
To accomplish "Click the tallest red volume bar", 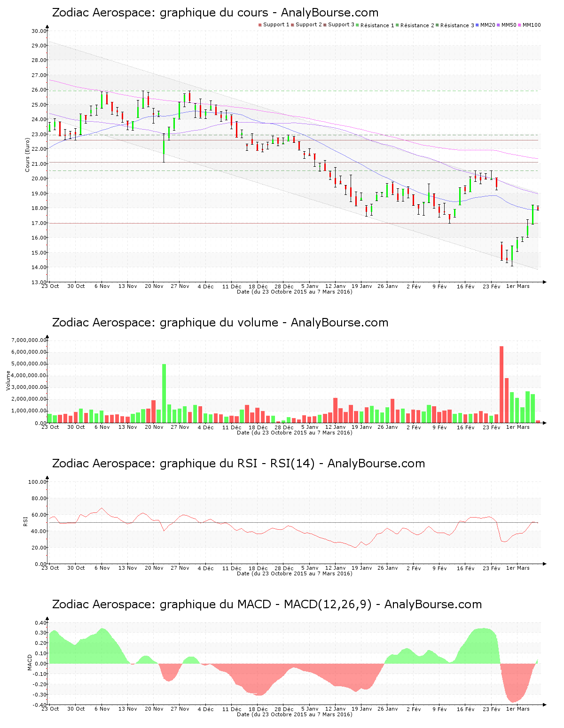I will pos(501,384).
